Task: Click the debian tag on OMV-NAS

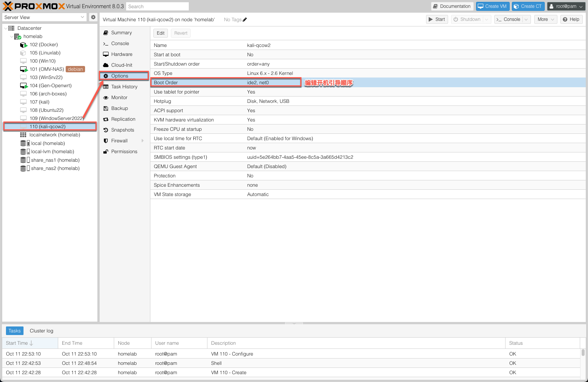Action: [x=75, y=69]
